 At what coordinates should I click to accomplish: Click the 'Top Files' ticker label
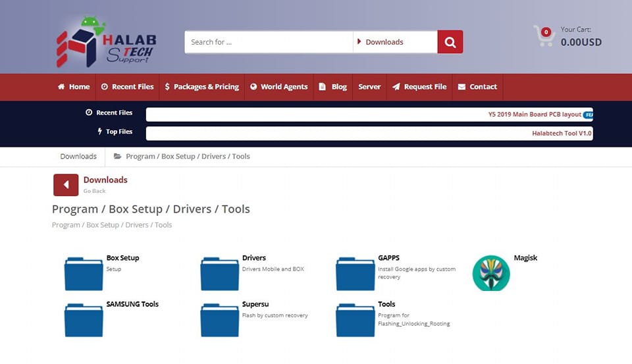pyautogui.click(x=115, y=132)
